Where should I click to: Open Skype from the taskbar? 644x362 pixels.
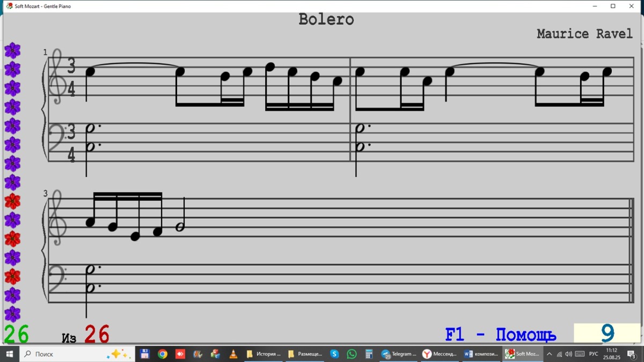334,354
